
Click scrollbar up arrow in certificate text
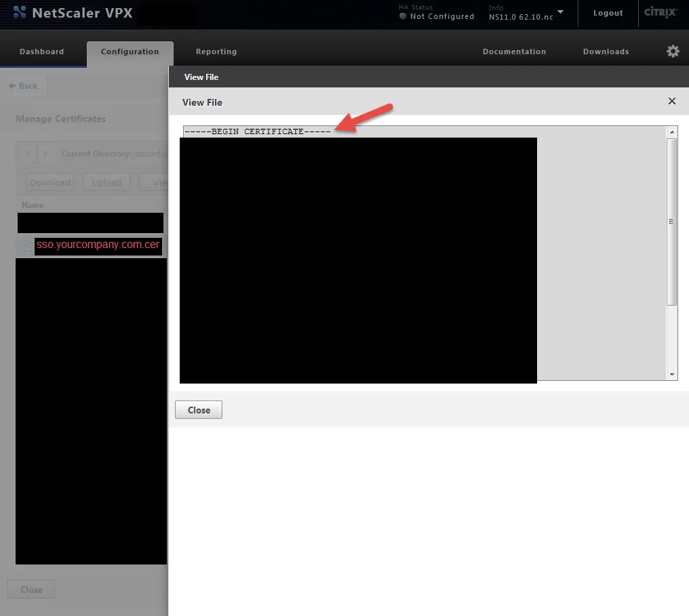[672, 132]
